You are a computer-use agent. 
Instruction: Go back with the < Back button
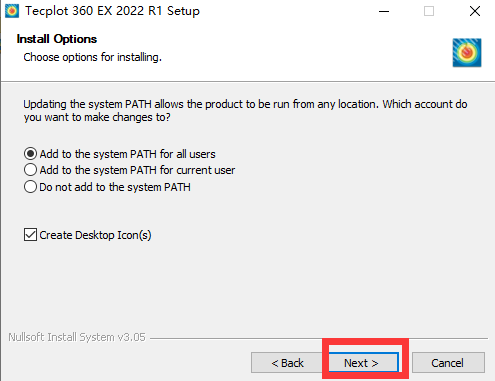(x=287, y=362)
